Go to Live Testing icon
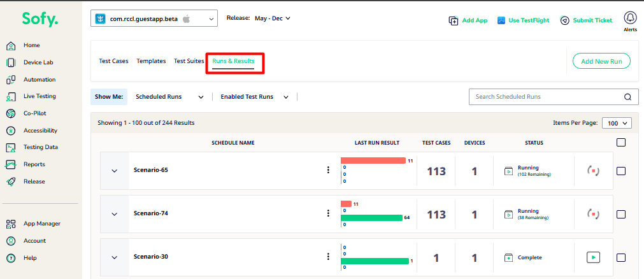This screenshot has width=644, height=279. (11, 97)
